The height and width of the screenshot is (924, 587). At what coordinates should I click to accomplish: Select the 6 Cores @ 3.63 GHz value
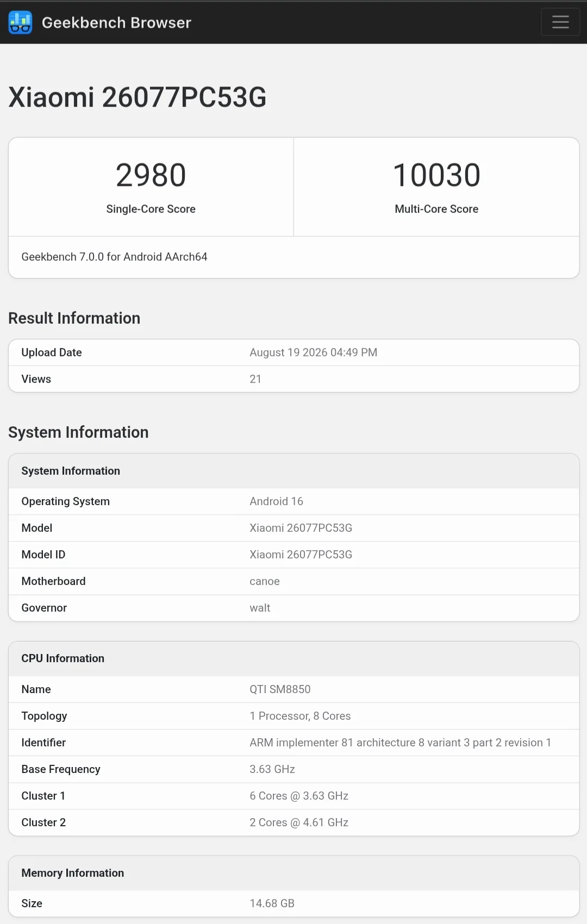tap(299, 796)
